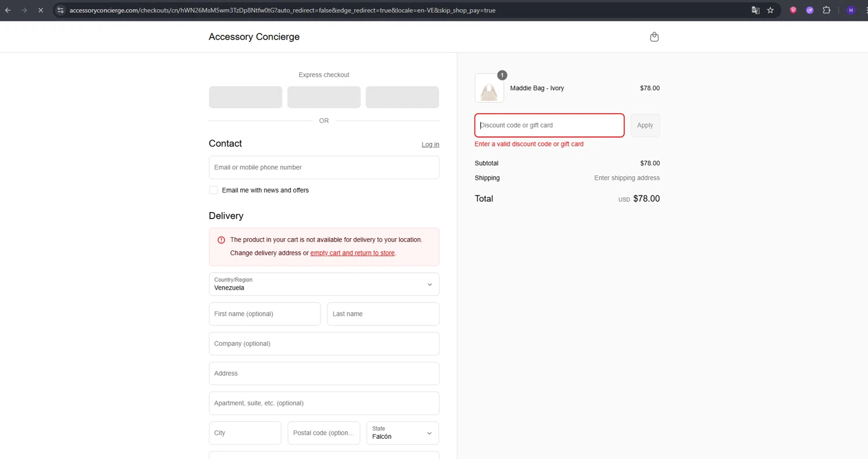Click the Express checkout label

coord(324,75)
